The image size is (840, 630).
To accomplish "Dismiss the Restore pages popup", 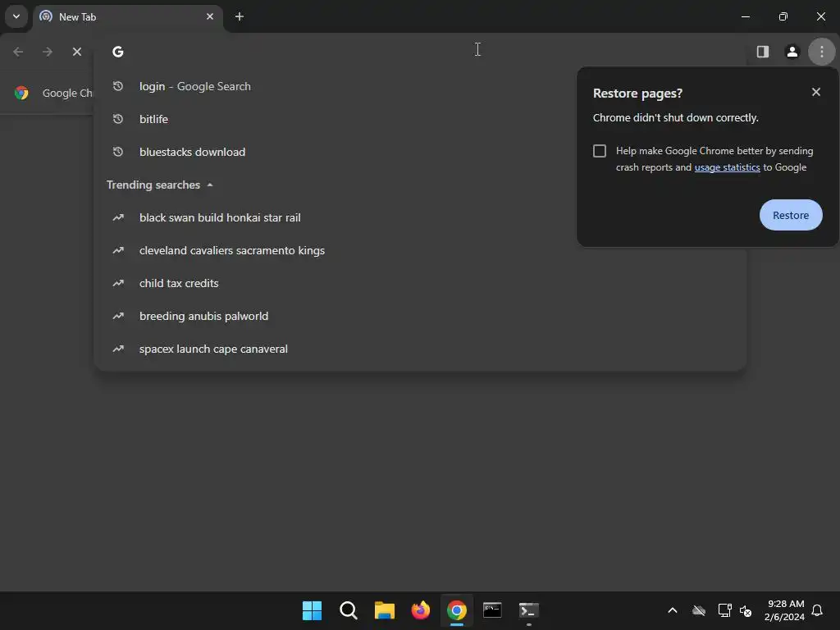I will pyautogui.click(x=816, y=92).
